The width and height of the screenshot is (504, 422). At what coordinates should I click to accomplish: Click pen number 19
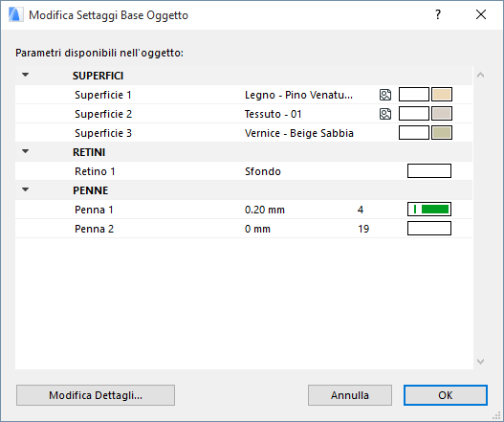(x=363, y=229)
